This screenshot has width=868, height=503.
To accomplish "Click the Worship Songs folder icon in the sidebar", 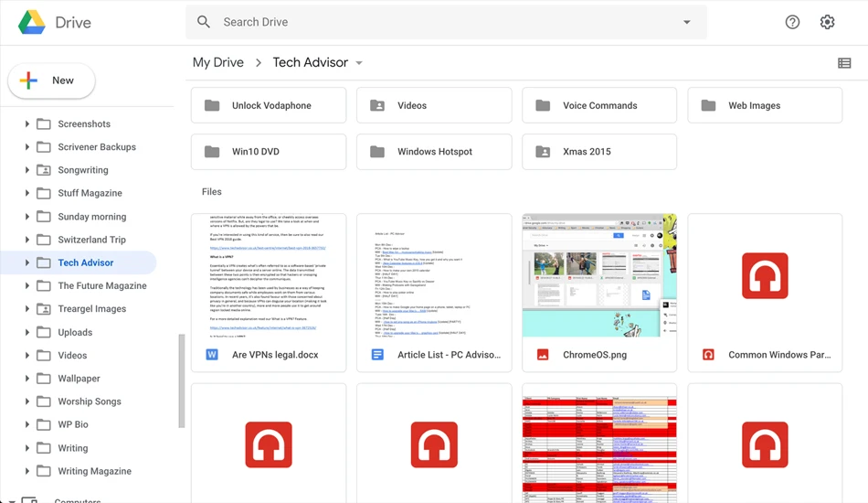I will pyautogui.click(x=44, y=401).
